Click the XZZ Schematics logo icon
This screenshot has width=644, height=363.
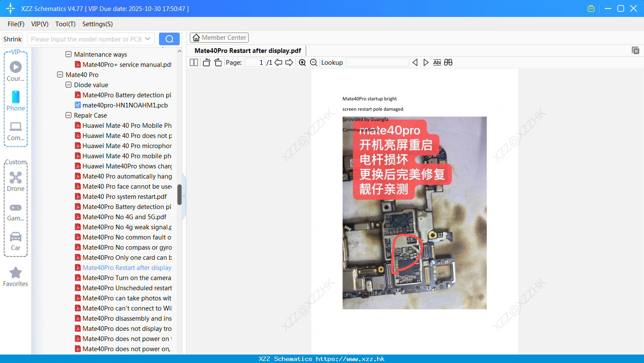pos(11,8)
